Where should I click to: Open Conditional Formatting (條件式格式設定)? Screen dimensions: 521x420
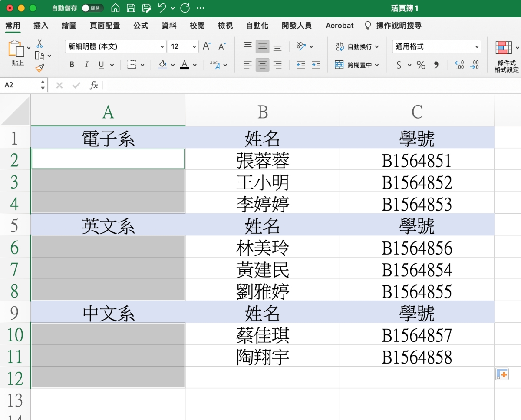click(506, 56)
